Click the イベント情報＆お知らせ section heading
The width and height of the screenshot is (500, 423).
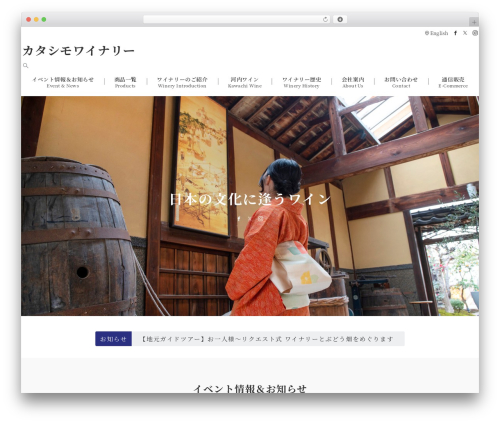[250, 388]
